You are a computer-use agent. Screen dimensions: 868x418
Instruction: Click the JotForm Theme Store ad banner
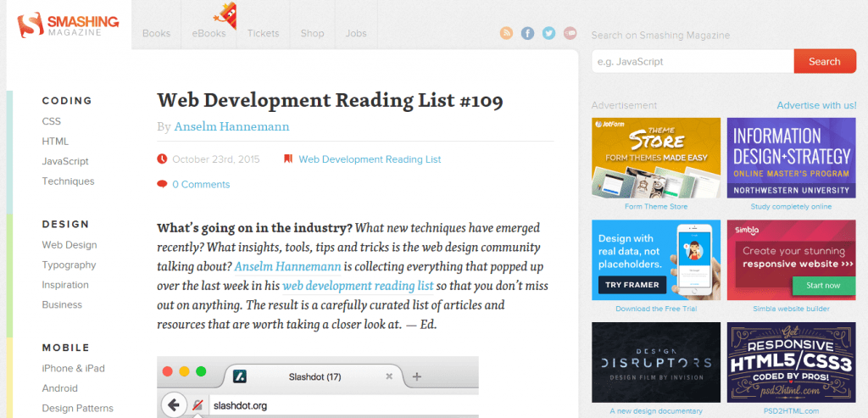point(656,158)
